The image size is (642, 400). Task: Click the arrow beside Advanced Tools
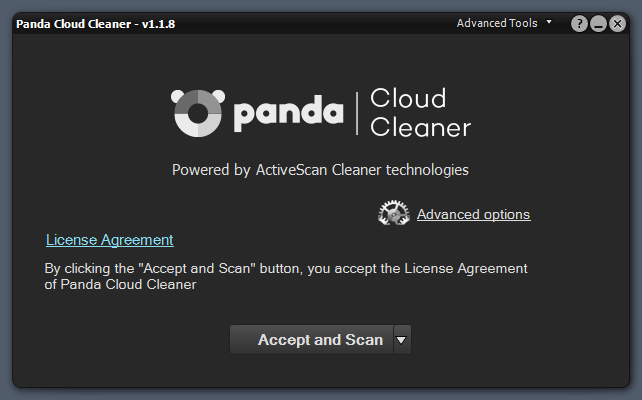(x=549, y=22)
